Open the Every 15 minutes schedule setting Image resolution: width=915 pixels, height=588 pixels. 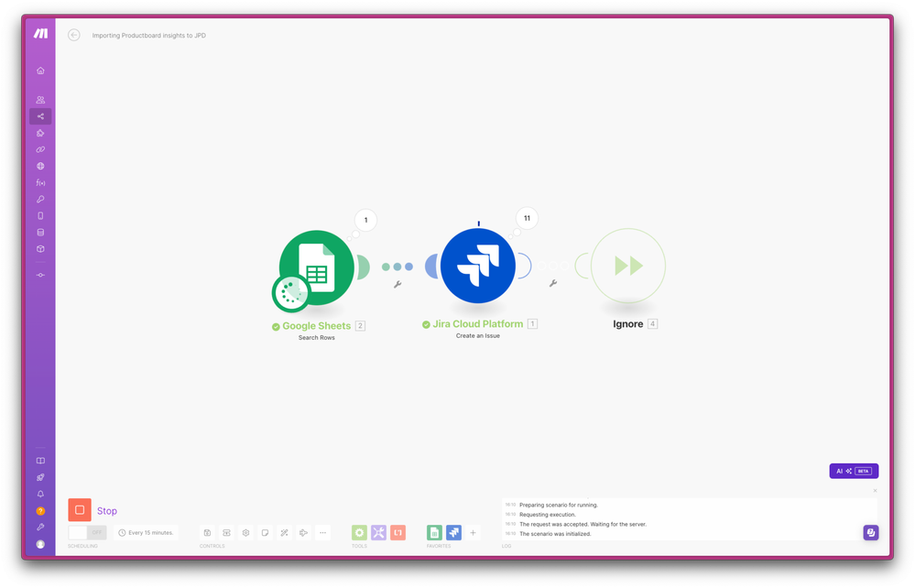[146, 532]
